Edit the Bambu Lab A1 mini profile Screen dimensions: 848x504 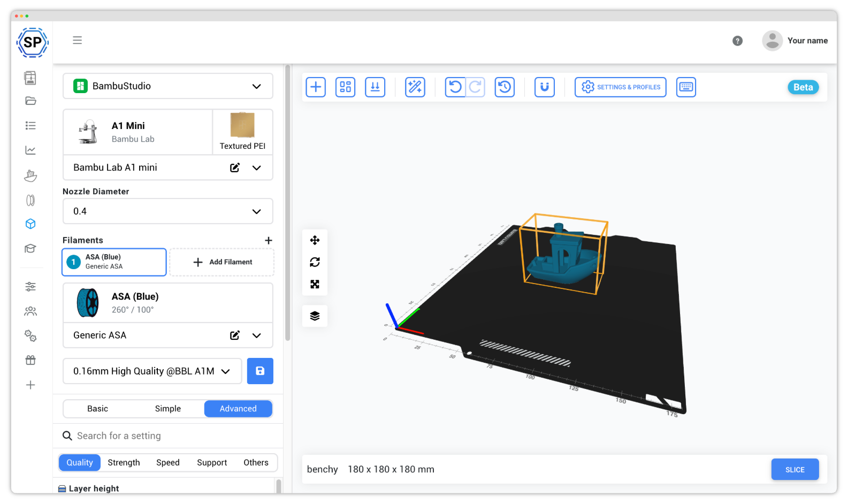tap(235, 167)
